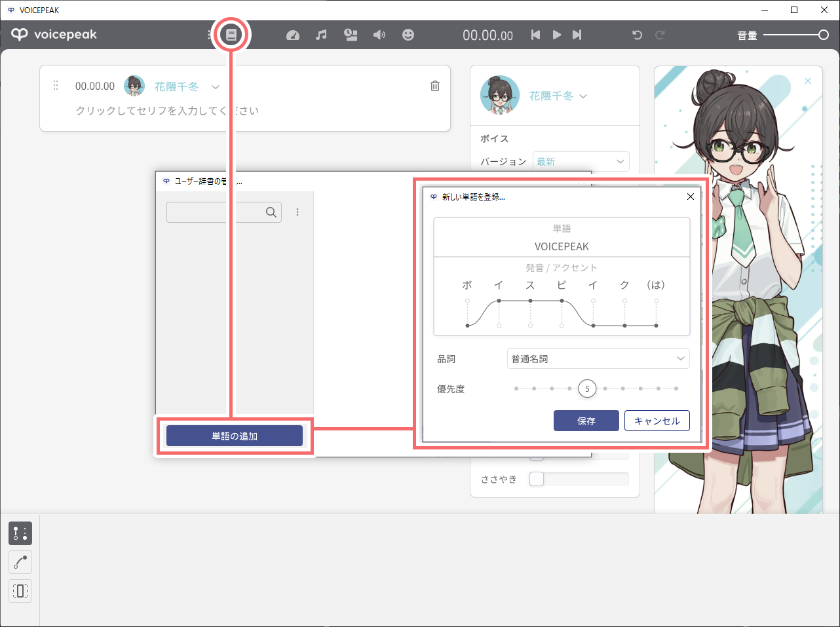Skip playback to the end
Image resolution: width=840 pixels, height=627 pixels.
(577, 35)
